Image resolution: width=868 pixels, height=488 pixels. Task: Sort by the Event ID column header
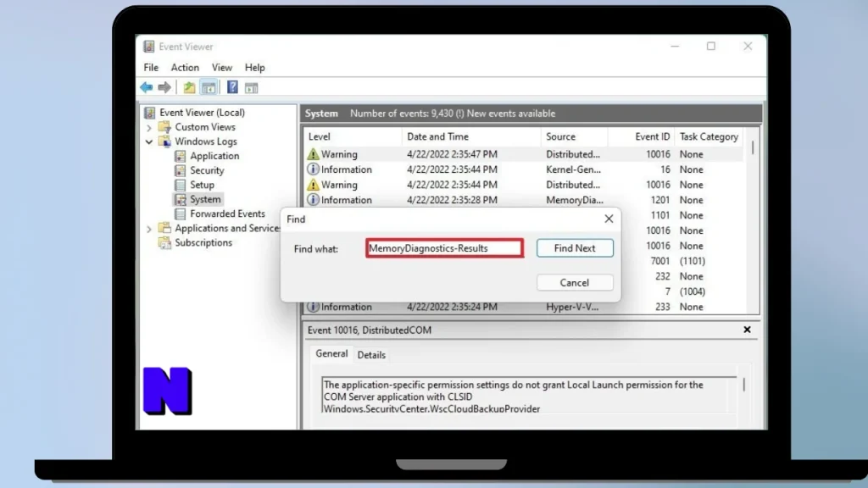pos(641,136)
